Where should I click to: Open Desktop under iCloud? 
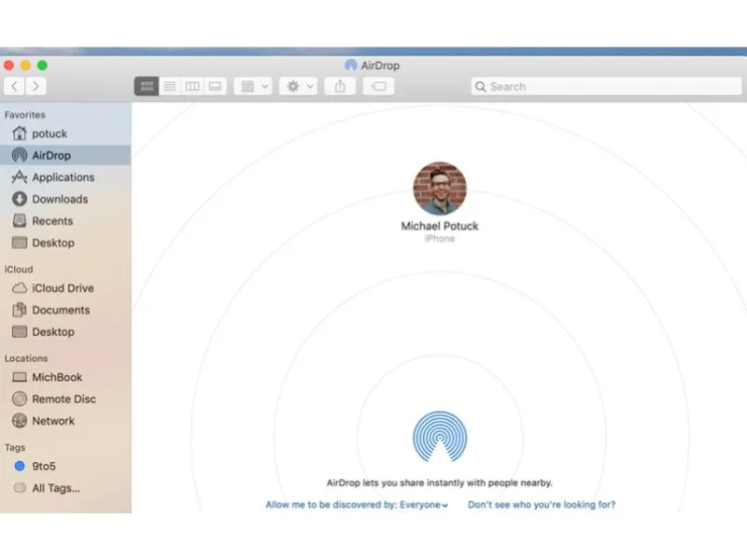[x=65, y=332]
